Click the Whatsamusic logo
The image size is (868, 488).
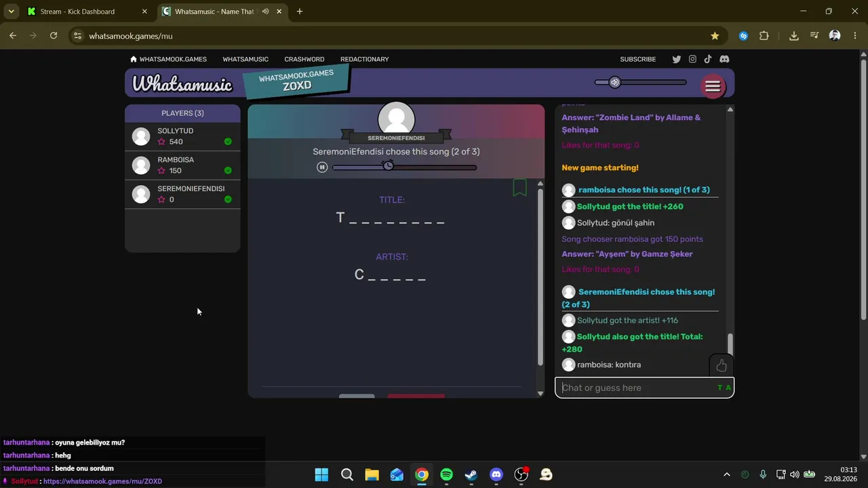tap(182, 84)
